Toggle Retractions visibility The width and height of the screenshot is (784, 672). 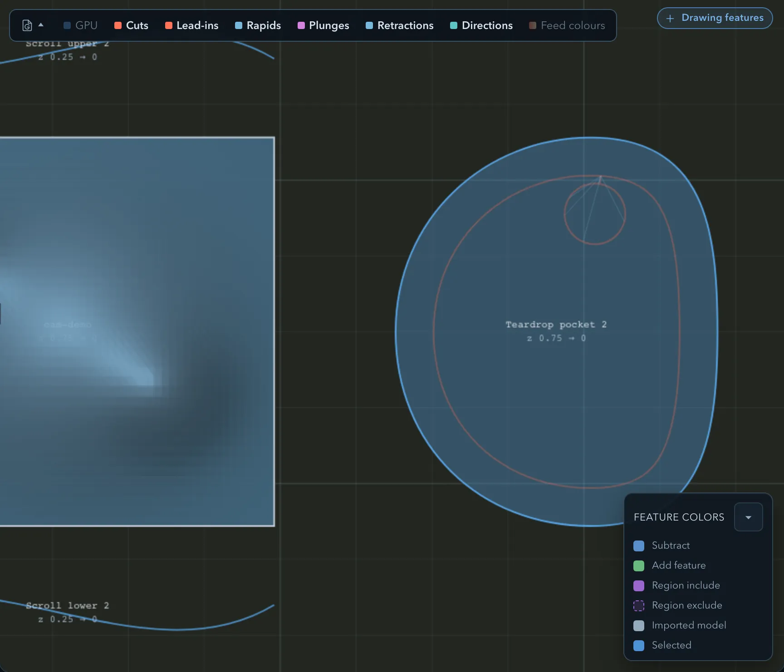pos(399,25)
